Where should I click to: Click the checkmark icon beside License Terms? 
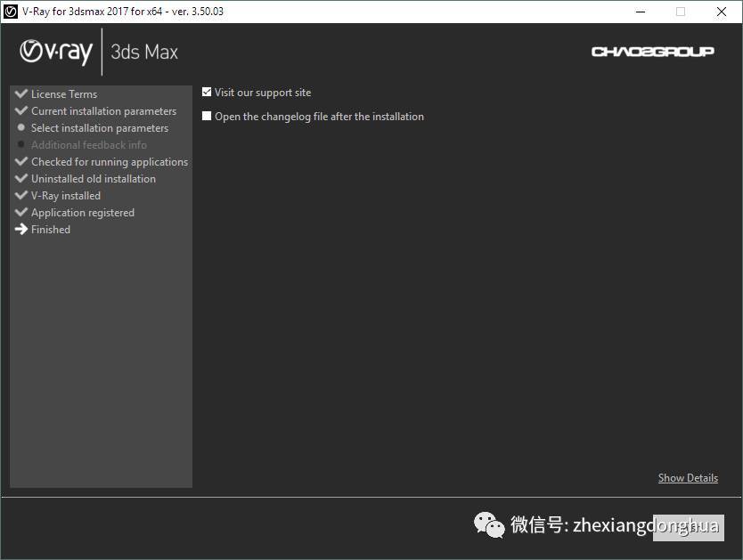click(21, 93)
